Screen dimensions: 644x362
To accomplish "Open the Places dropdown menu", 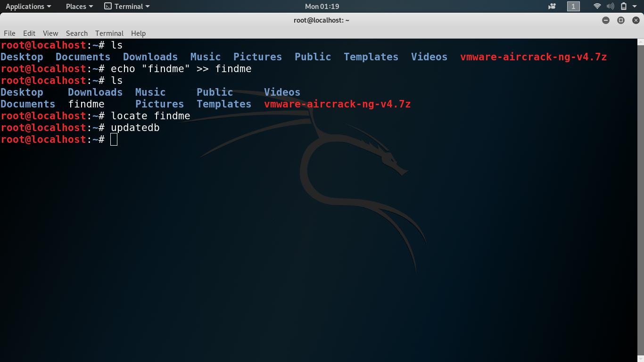I will 80,6.
